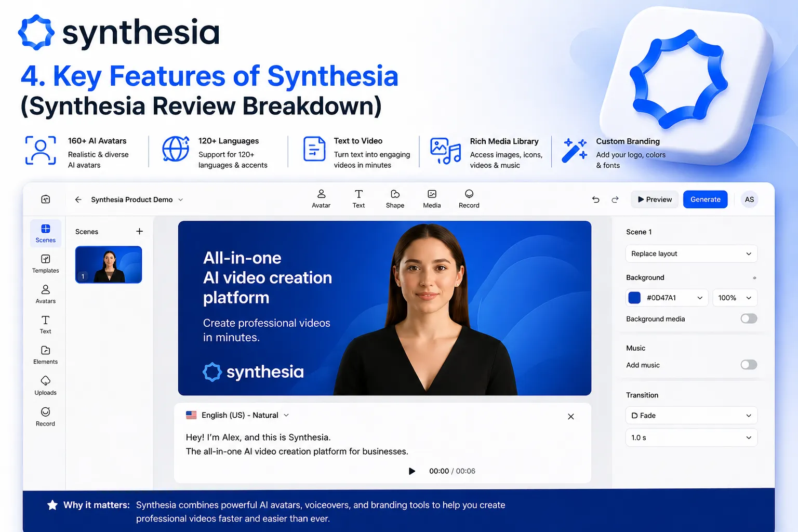Click the 120+ Languages globe icon
The width and height of the screenshot is (798, 532).
point(176,149)
